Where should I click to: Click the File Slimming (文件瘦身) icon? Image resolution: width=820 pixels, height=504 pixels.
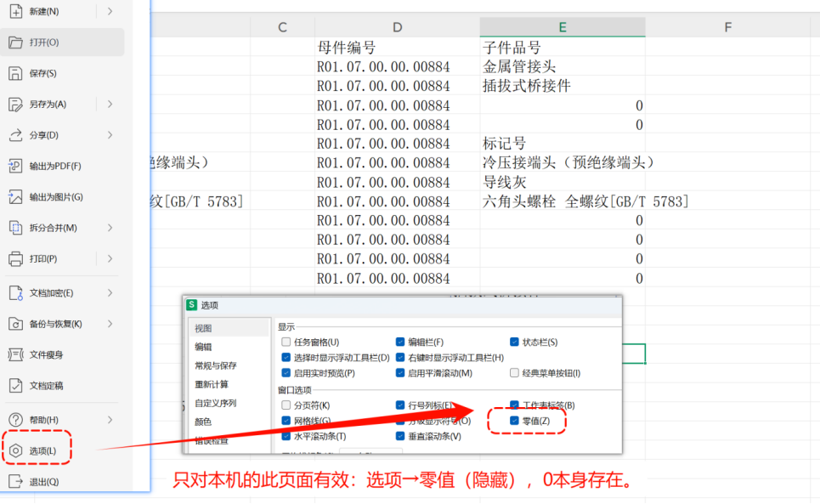(15, 355)
